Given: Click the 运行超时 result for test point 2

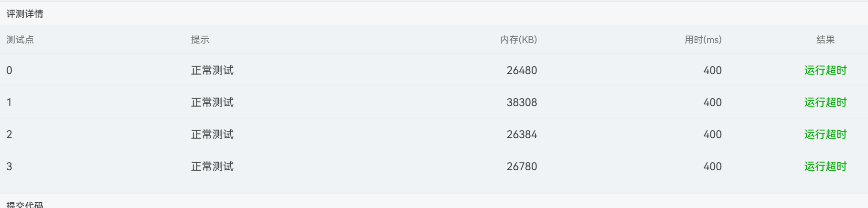Looking at the screenshot, I should click(825, 134).
